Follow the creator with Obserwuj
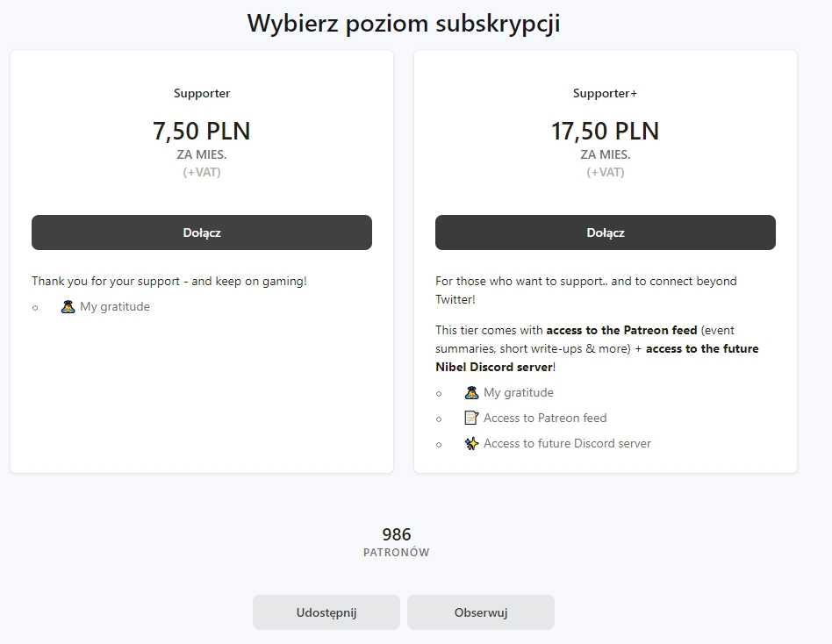 pyautogui.click(x=481, y=612)
